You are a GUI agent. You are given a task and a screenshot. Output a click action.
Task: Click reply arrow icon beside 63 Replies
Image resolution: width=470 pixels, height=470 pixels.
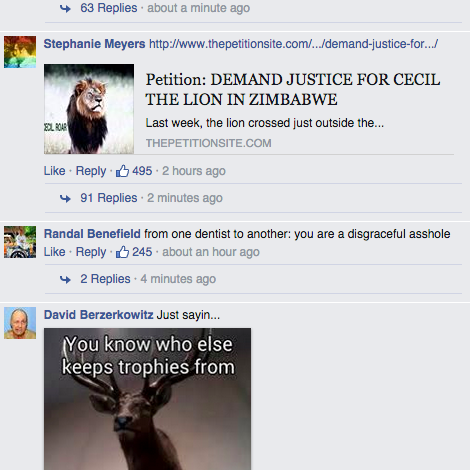point(65,9)
